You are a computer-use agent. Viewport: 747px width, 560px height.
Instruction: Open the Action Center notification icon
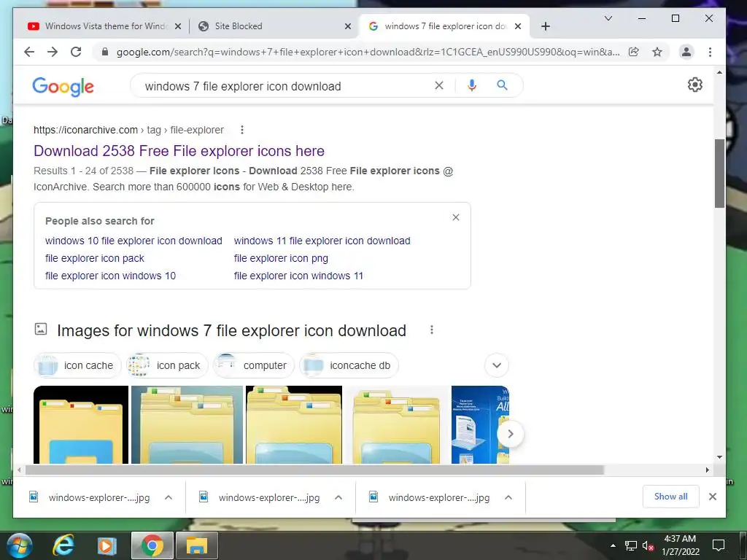click(718, 545)
